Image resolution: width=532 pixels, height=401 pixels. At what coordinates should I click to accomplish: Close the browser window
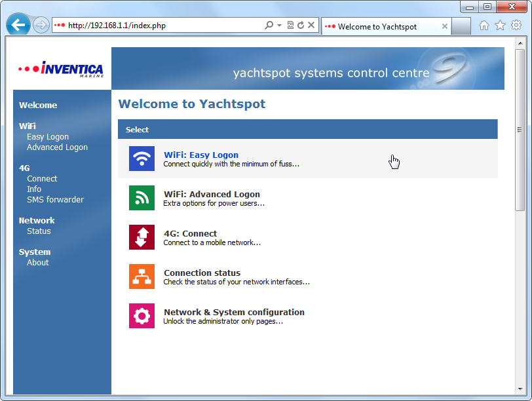pos(512,7)
